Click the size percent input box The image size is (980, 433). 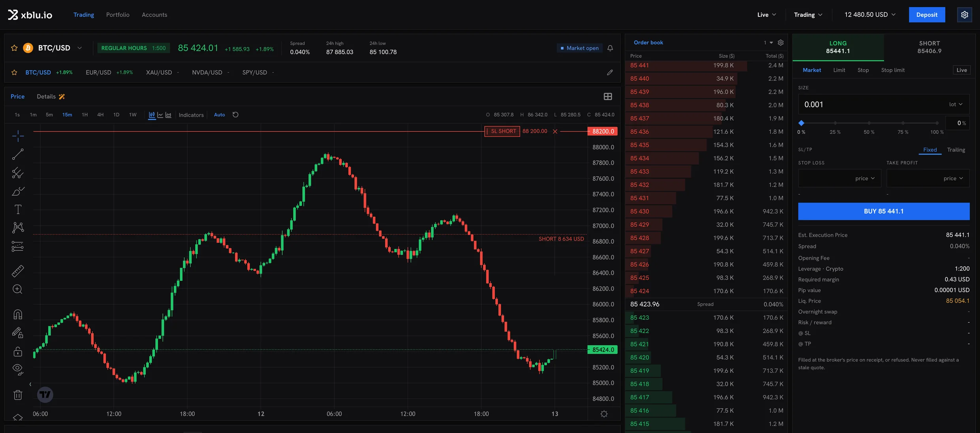(x=957, y=123)
